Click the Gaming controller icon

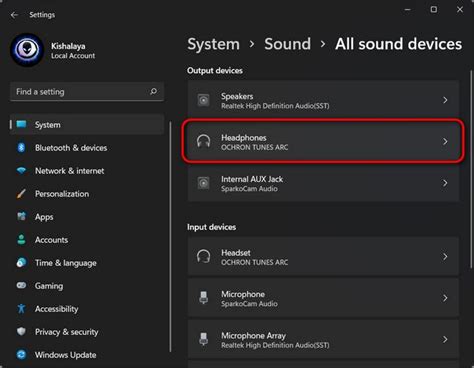click(x=21, y=286)
